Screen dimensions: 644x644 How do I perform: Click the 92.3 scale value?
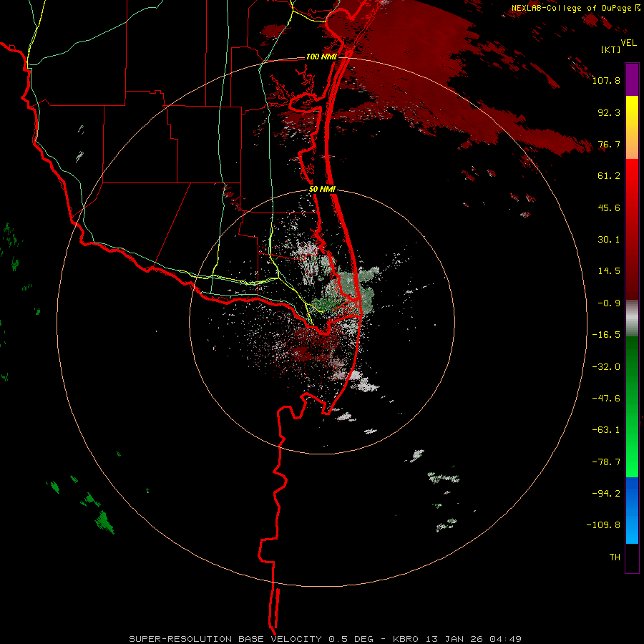(x=609, y=112)
